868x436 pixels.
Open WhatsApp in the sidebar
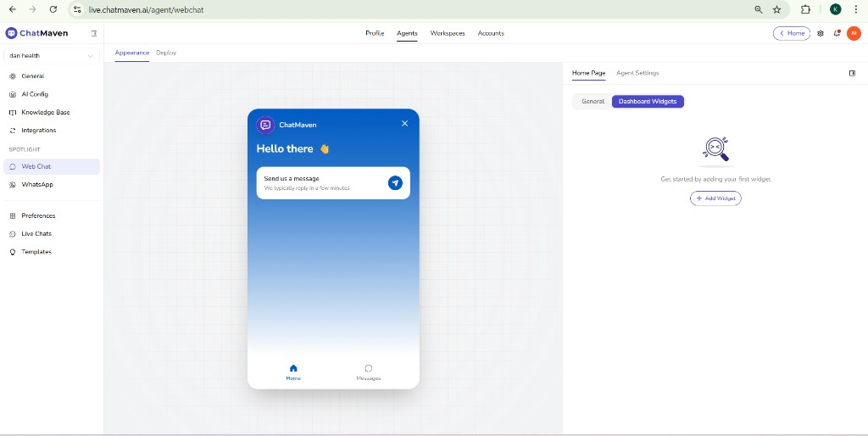click(x=52, y=184)
